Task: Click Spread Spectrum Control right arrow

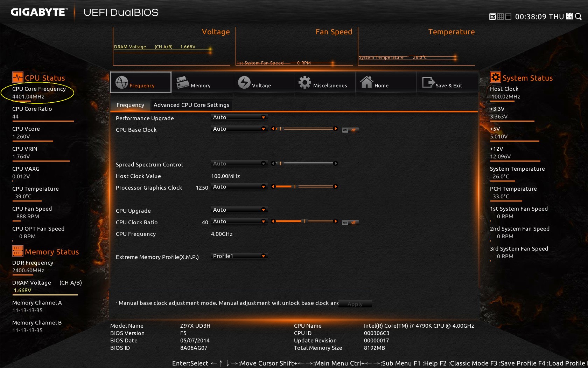Action: click(x=336, y=163)
